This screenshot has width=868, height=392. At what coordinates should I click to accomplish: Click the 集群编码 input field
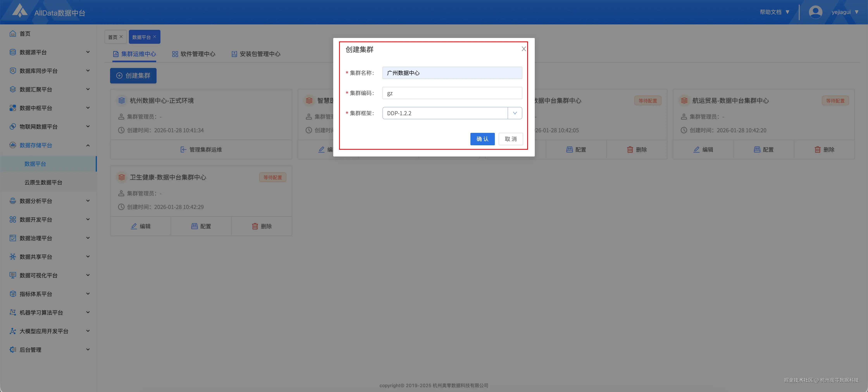(452, 93)
